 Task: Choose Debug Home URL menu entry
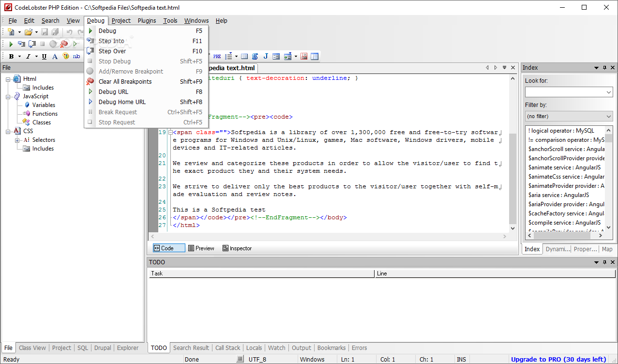[146, 102]
